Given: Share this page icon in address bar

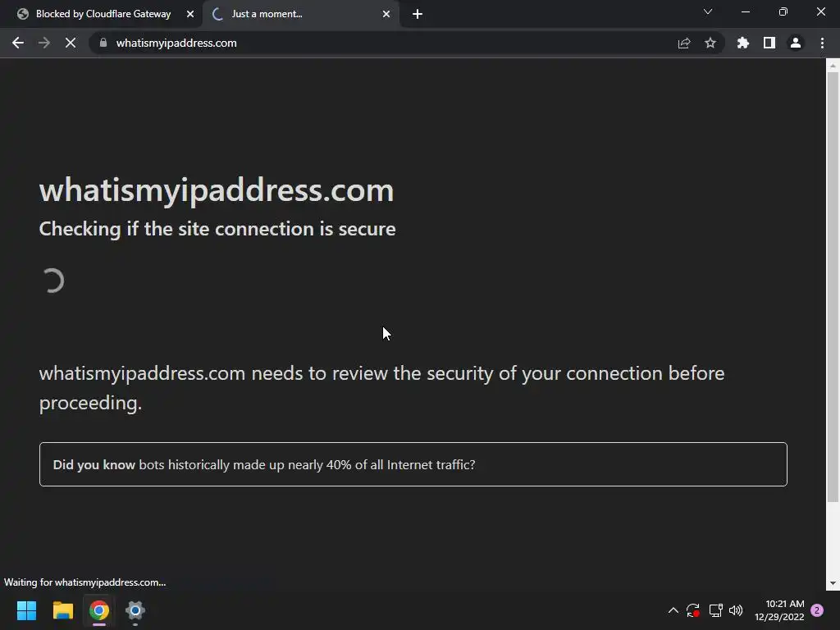Looking at the screenshot, I should (x=684, y=43).
